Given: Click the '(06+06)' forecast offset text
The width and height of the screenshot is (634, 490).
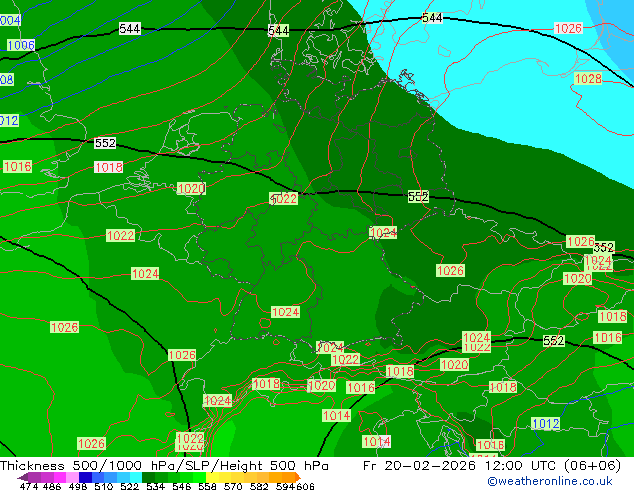Looking at the screenshot, I should coord(592,466).
